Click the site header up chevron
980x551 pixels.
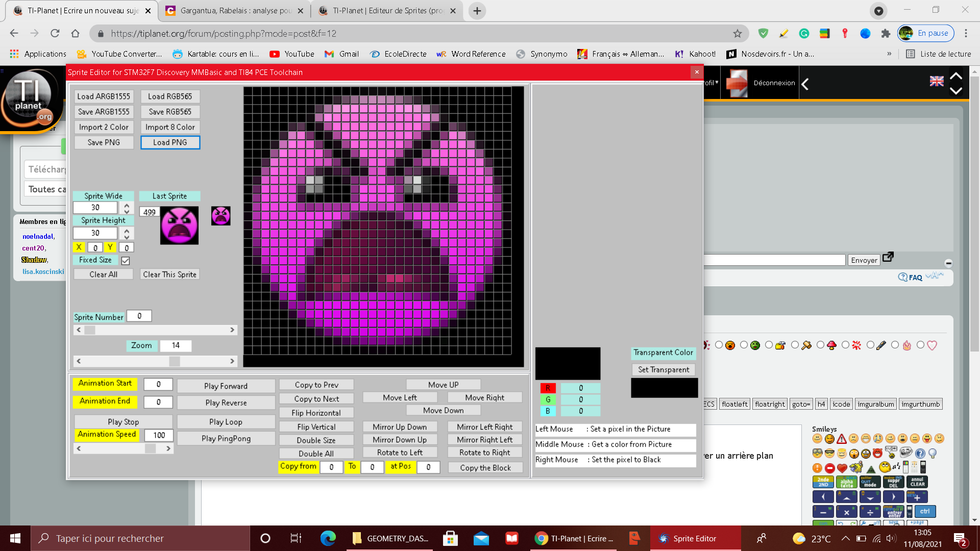click(x=956, y=76)
